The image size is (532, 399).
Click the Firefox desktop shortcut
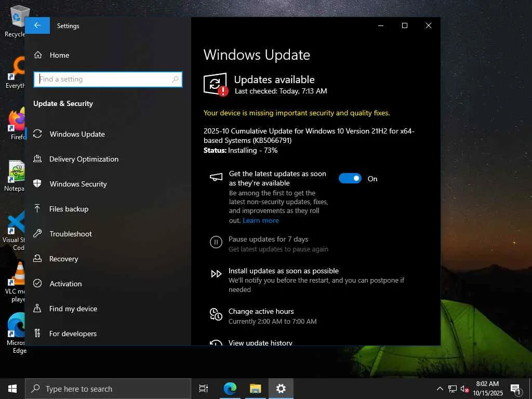15,124
